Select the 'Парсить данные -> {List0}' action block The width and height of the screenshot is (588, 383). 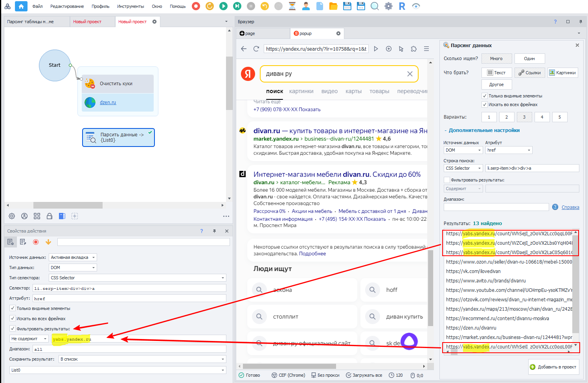[x=118, y=137]
